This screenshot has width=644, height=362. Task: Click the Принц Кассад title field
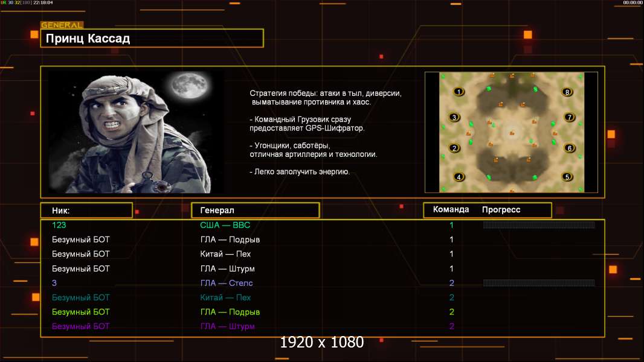pyautogui.click(x=152, y=39)
